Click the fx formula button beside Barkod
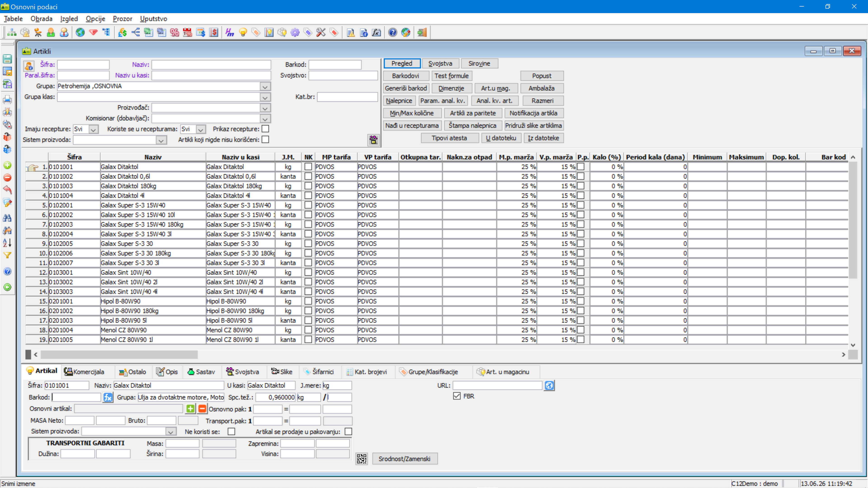868x488 pixels. (x=108, y=397)
